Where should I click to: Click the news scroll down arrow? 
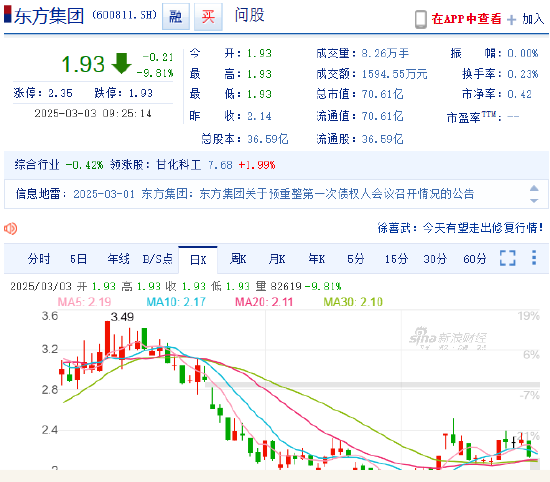click(534, 201)
